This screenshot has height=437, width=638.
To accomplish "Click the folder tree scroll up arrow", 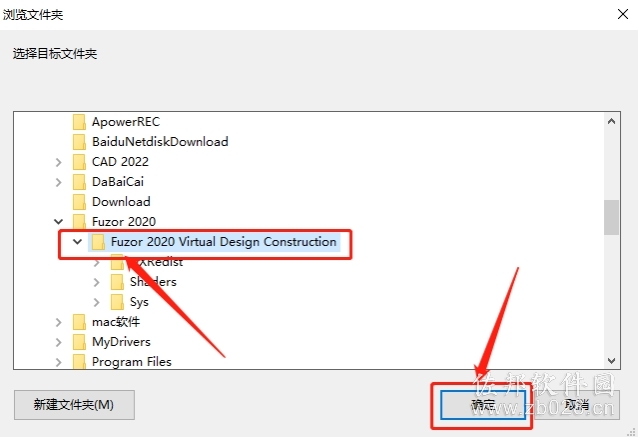I will (x=611, y=121).
